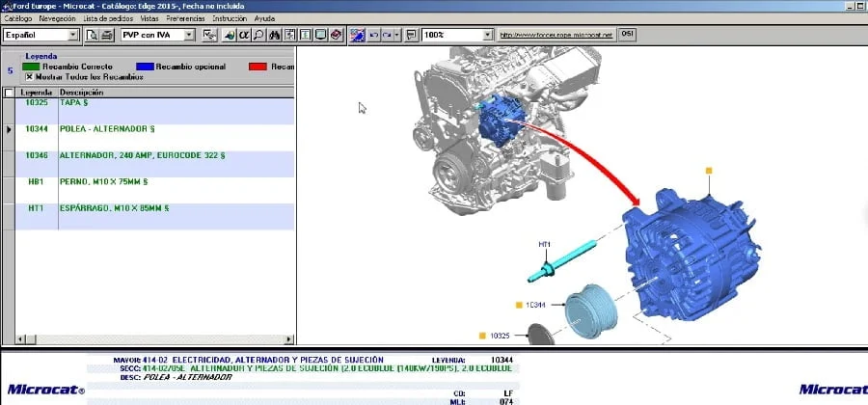Open the Instrucción menu
Viewport: 868px width, 405px height.
230,18
